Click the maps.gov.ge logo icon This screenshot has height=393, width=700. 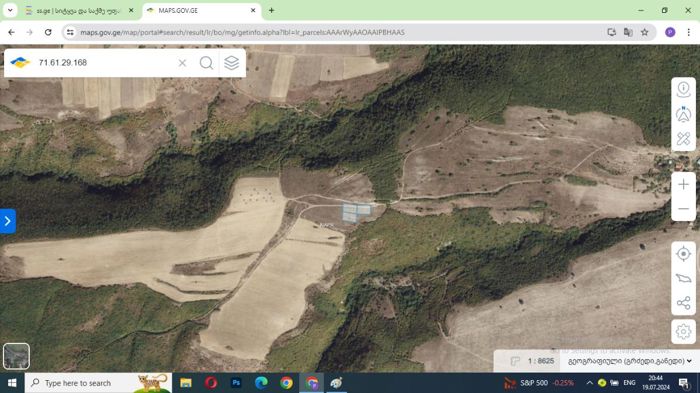[20, 63]
